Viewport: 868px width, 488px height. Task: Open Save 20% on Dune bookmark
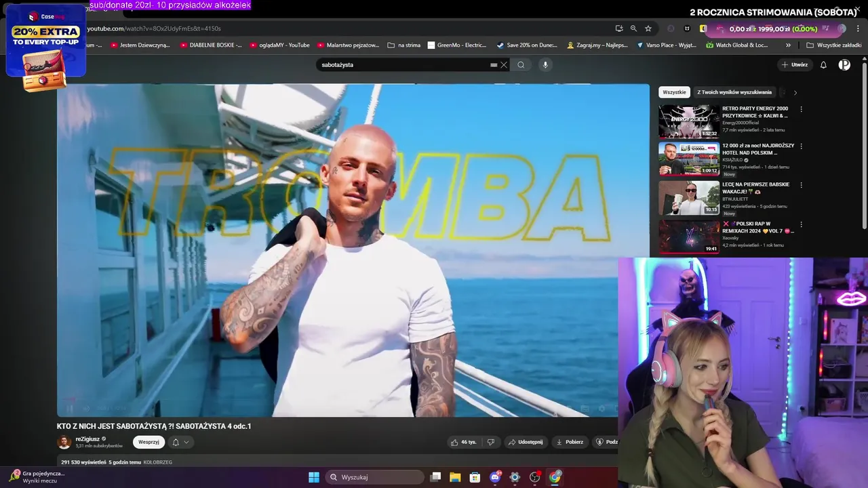(x=527, y=45)
